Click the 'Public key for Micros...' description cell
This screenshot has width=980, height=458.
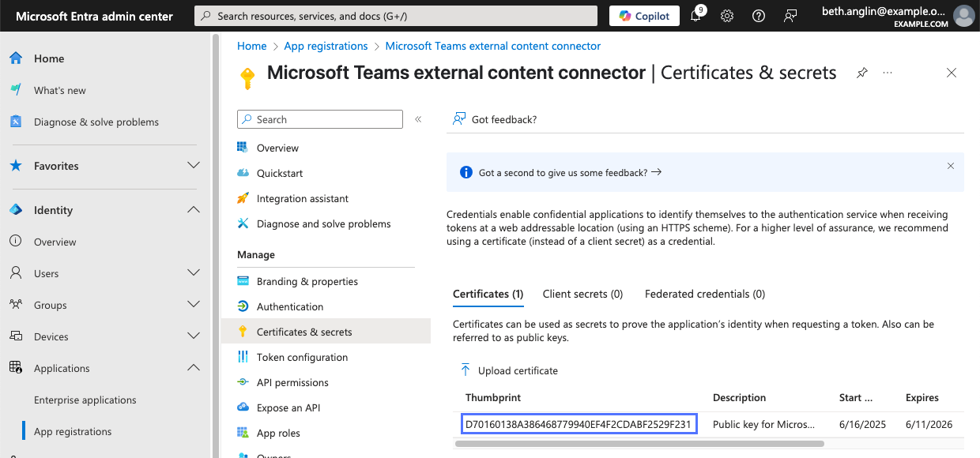763,424
